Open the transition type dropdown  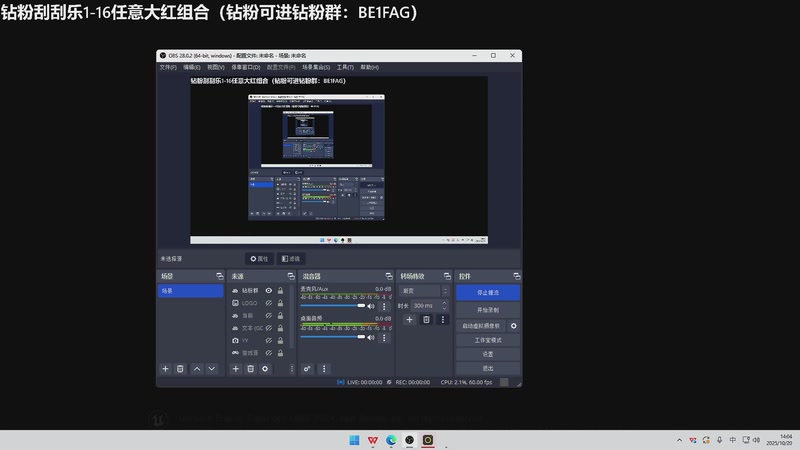pyautogui.click(x=424, y=291)
